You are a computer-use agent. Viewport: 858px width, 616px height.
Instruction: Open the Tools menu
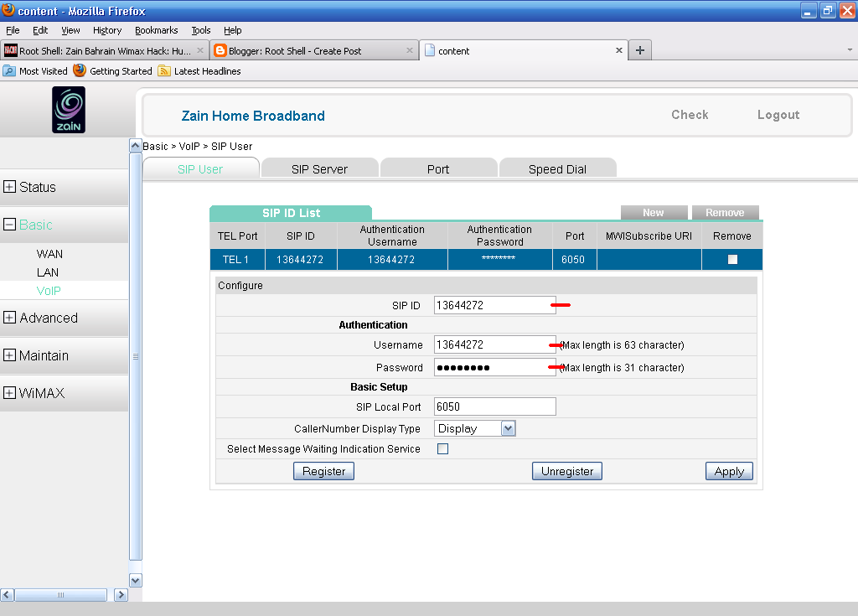pyautogui.click(x=201, y=30)
